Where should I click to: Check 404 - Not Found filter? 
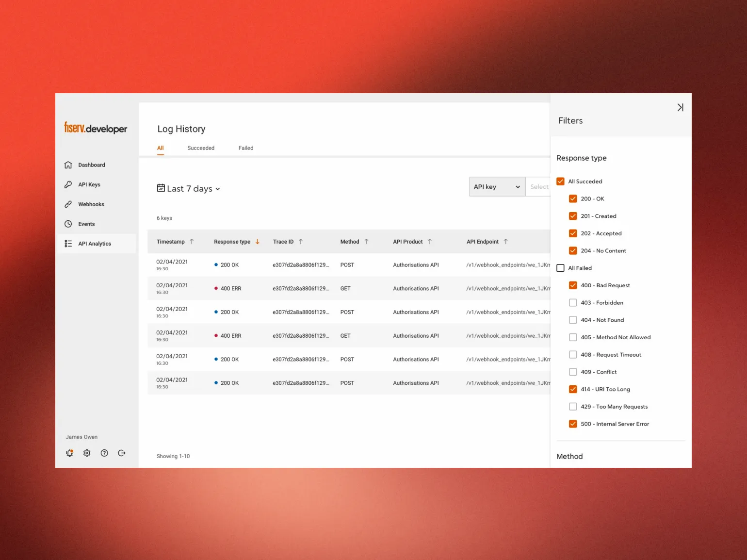tap(573, 320)
